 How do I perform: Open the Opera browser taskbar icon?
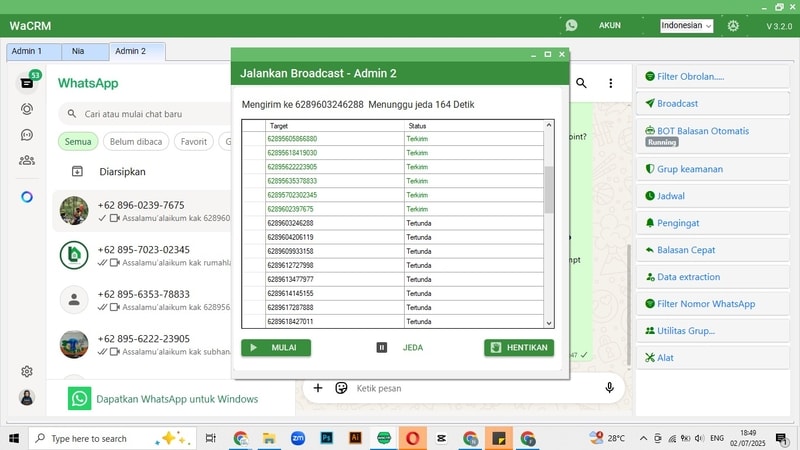413,438
